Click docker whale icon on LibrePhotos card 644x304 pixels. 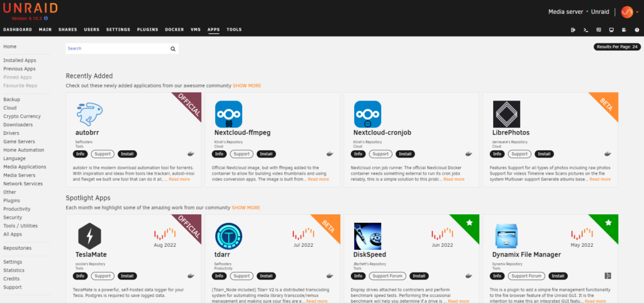608,155
